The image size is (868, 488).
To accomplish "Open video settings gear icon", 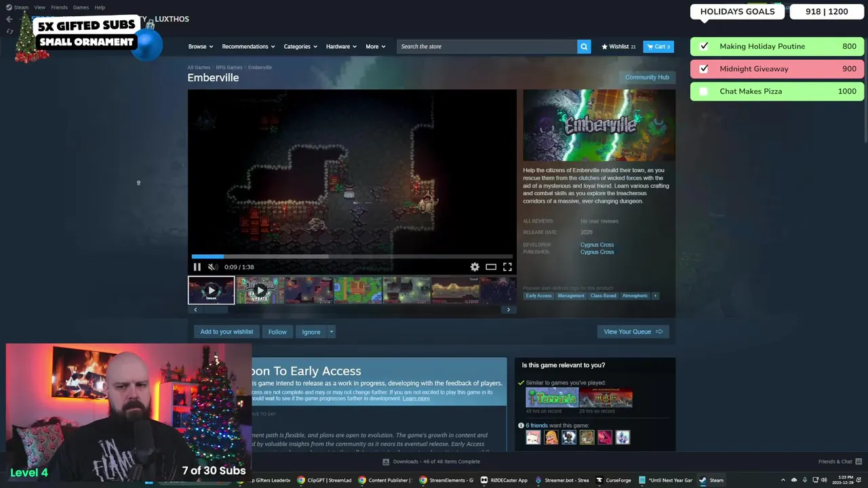I will [x=475, y=267].
